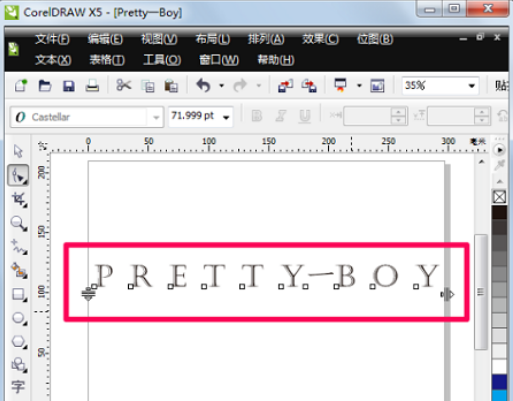This screenshot has width=513, height=401.
Task: Open the 工具(O) menu
Action: [x=162, y=60]
